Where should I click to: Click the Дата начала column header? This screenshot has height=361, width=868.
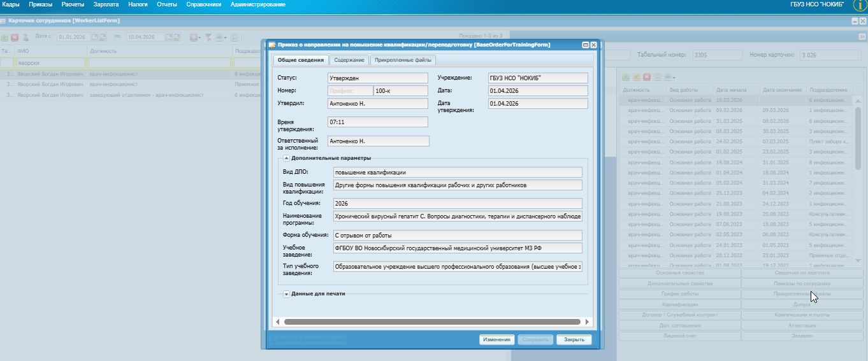point(736,90)
